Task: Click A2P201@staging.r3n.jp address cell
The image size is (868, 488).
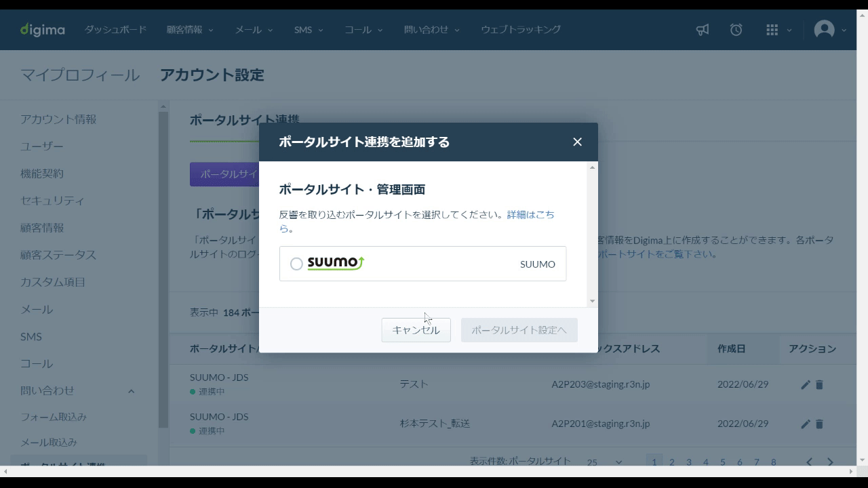Action: tap(601, 424)
